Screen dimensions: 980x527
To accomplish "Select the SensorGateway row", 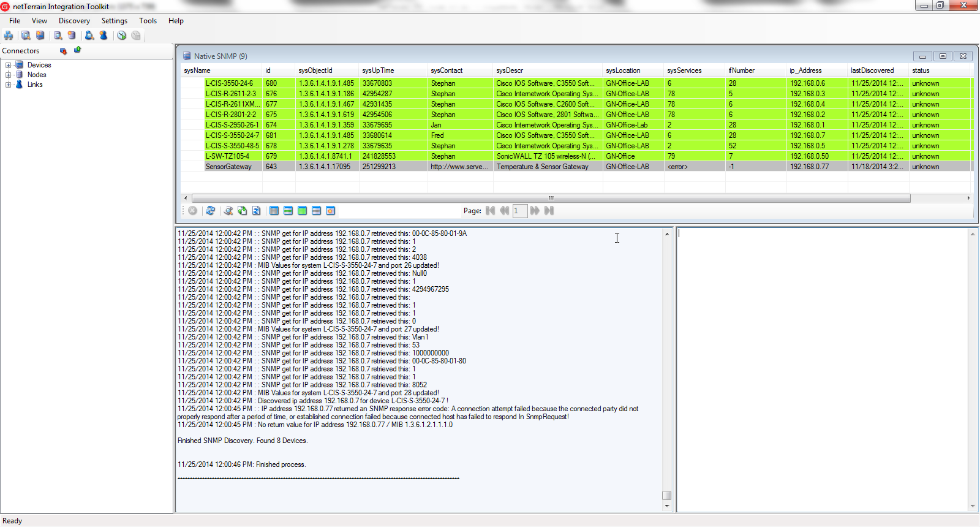I will [x=228, y=167].
